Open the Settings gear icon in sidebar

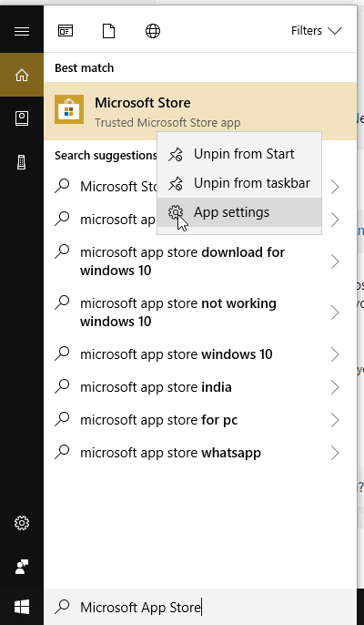coord(22,523)
